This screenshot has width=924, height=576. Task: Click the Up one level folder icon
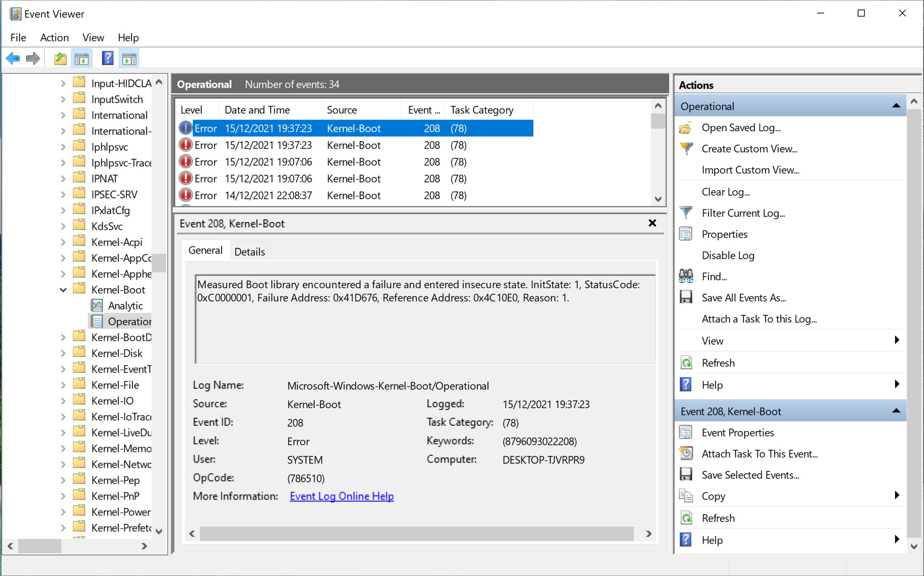click(x=60, y=59)
